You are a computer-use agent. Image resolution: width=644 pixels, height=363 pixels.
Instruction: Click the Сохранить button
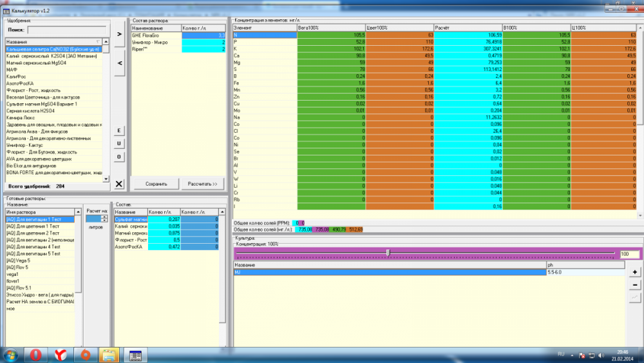coord(156,184)
